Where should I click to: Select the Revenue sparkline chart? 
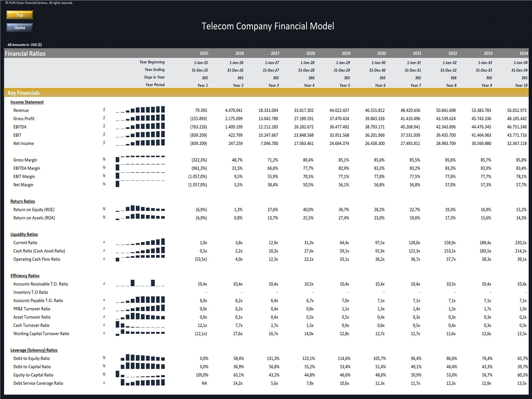[140, 110]
